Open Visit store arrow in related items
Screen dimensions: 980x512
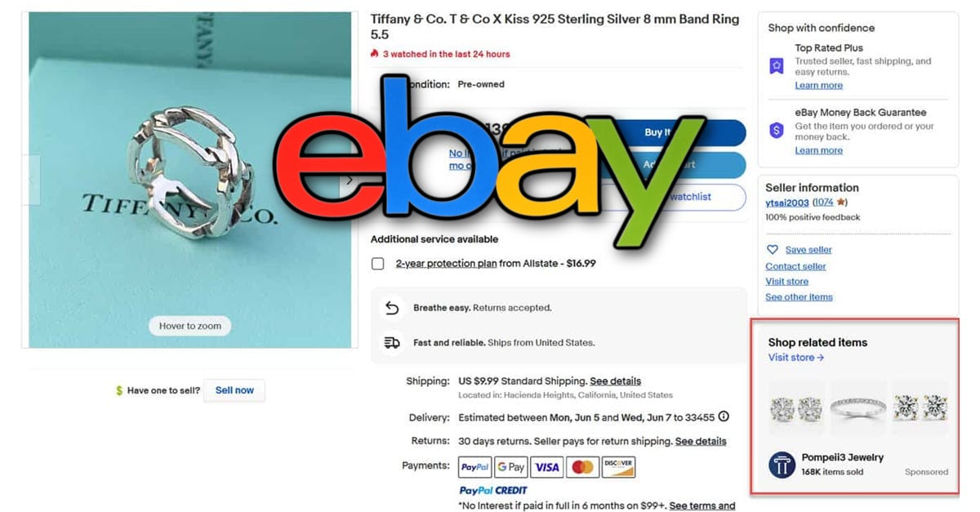click(x=796, y=358)
